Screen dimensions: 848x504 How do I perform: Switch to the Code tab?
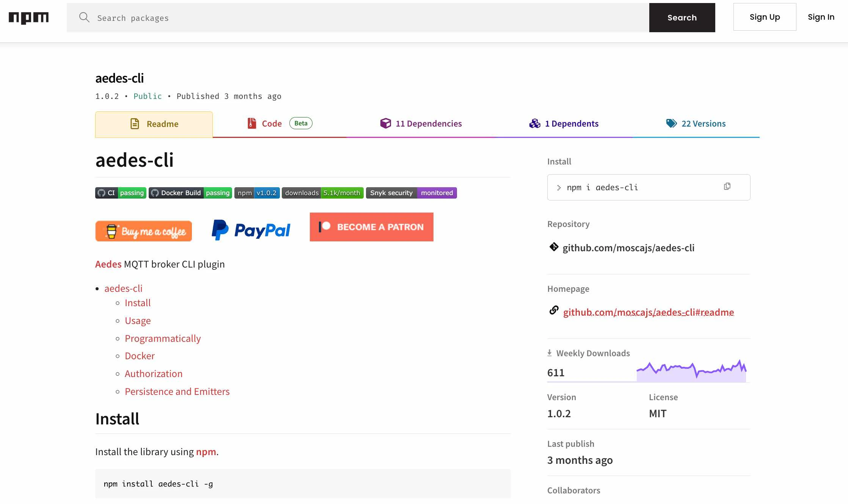coord(280,124)
